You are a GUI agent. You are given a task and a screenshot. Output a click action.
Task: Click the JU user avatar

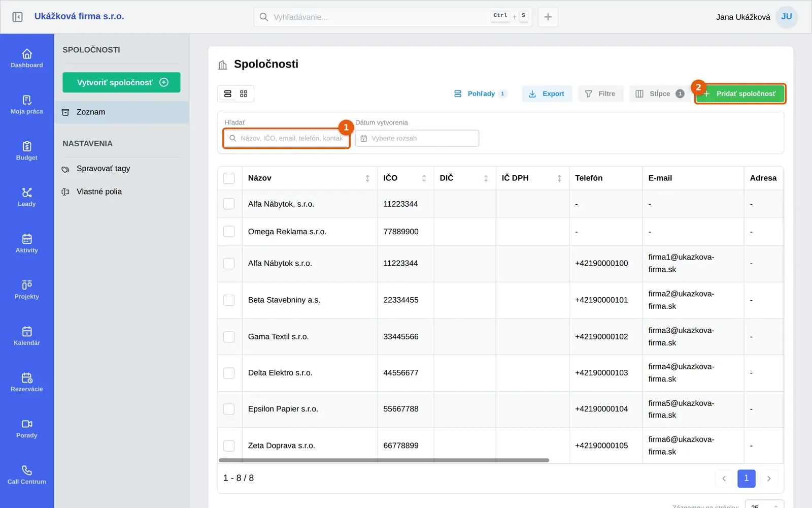click(x=787, y=17)
